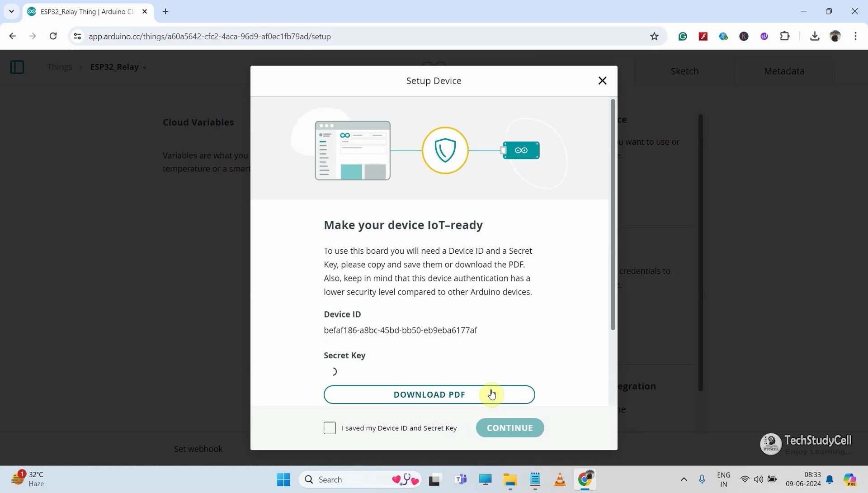Select the Sketch tab
Viewport: 868px width, 493px height.
coord(684,71)
